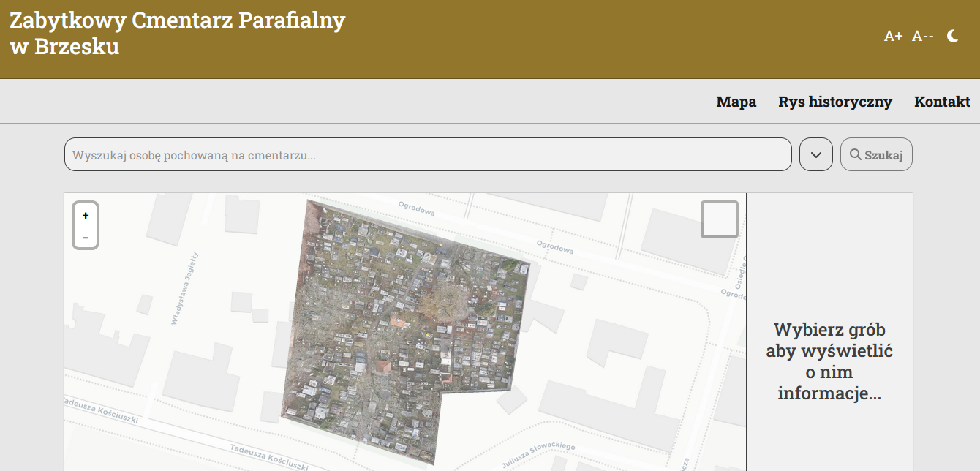Zoom out of the cemetery map
The image size is (980, 471).
[86, 238]
